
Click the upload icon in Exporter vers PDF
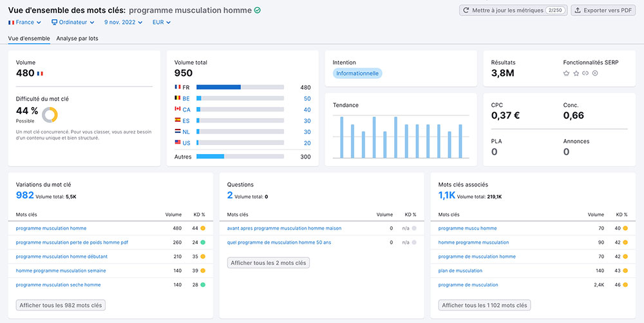tap(578, 10)
